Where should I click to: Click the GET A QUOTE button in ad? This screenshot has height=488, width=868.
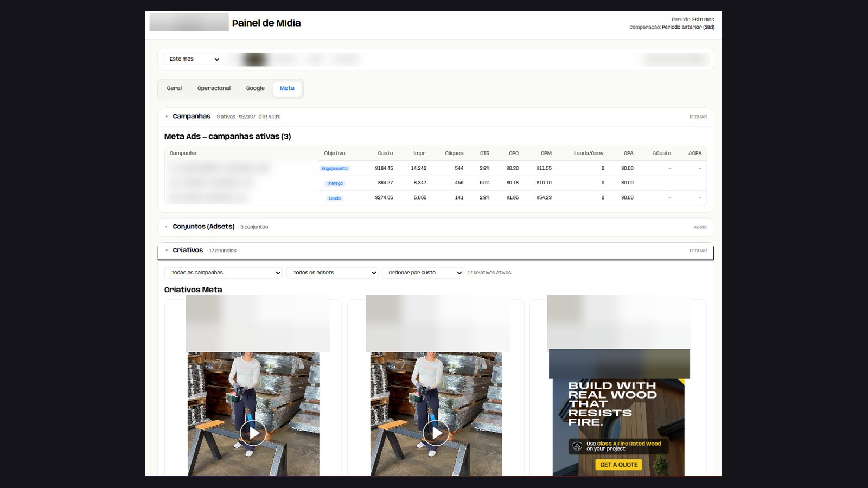point(618,465)
